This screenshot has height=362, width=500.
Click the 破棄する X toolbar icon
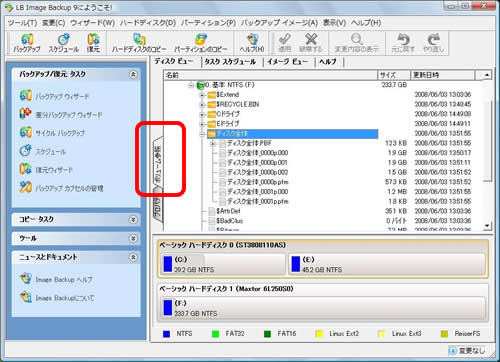[311, 43]
